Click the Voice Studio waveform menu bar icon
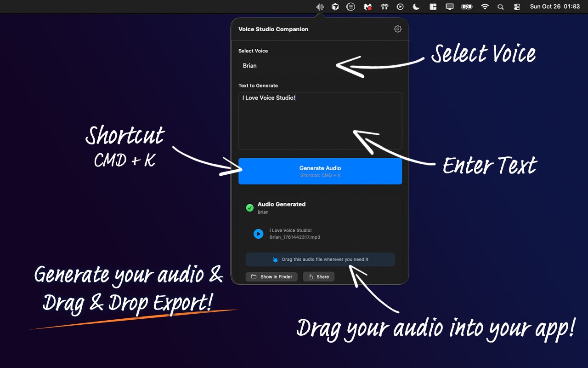Screen dimensions: 588x368 319,6
